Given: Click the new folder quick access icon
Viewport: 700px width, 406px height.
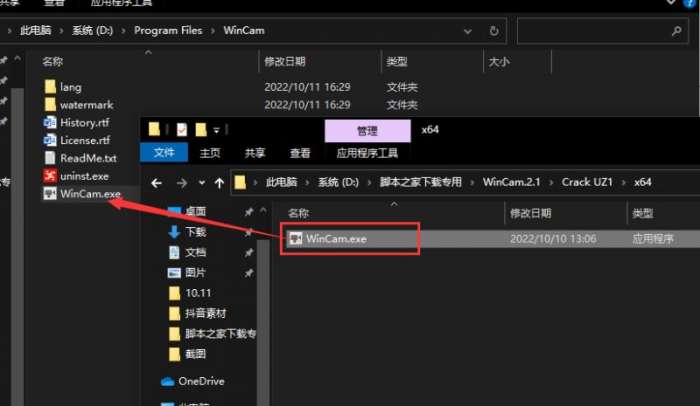Looking at the screenshot, I should 201,130.
